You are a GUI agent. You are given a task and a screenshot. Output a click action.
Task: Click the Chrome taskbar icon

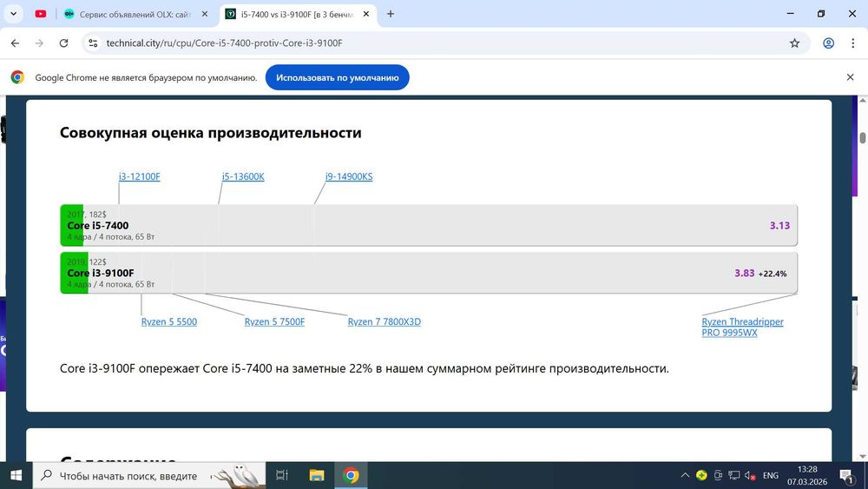coord(351,475)
